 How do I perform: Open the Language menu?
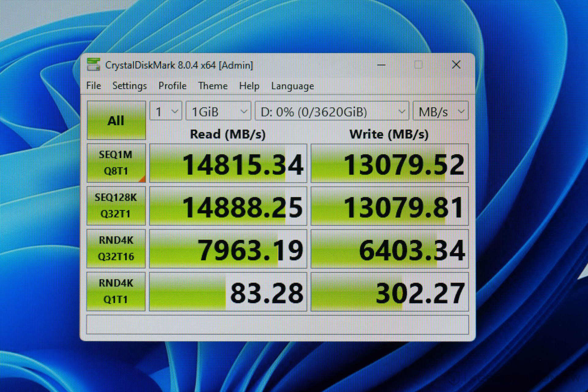click(x=292, y=86)
